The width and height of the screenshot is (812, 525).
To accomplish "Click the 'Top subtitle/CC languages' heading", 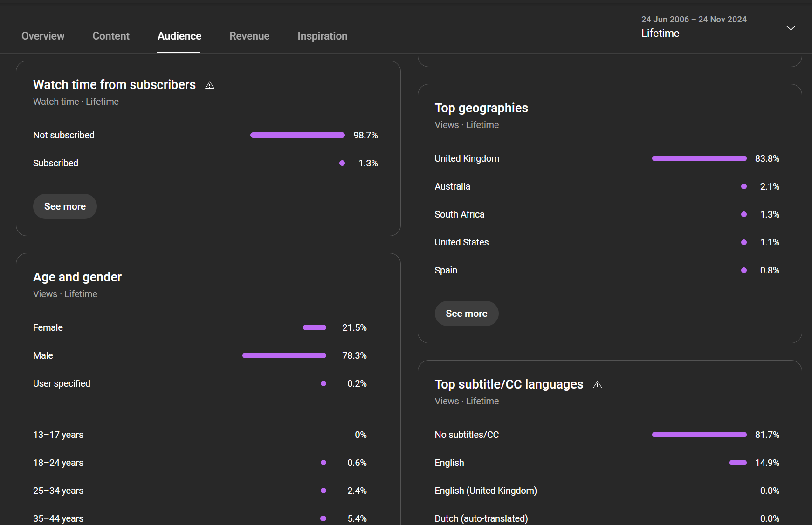I will tap(509, 384).
